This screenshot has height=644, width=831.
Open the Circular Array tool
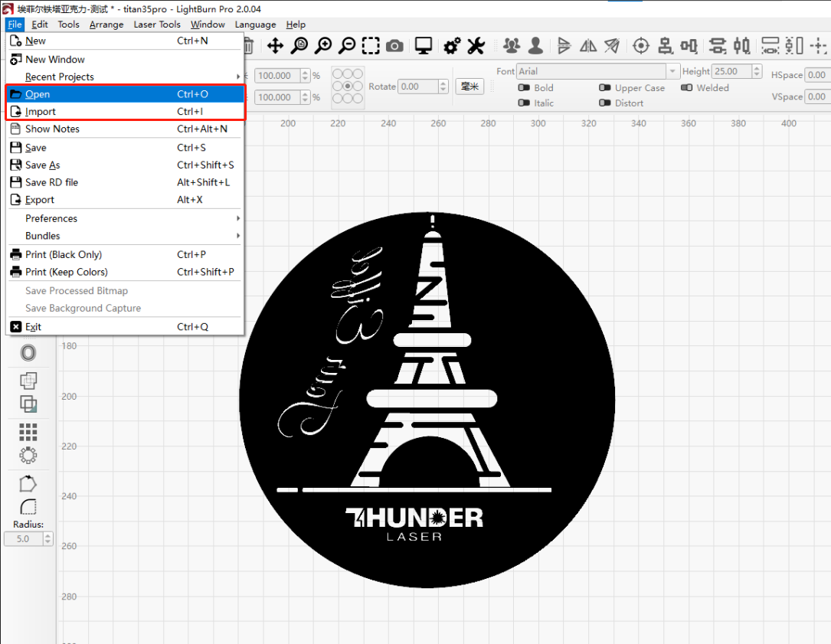pos(28,456)
